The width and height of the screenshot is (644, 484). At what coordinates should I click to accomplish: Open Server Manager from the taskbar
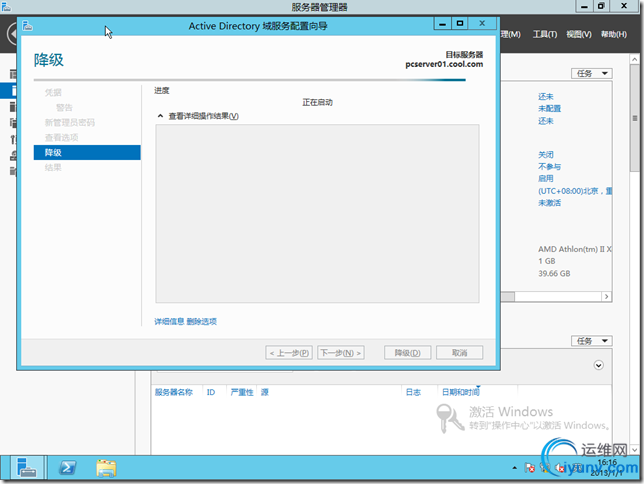[27, 468]
